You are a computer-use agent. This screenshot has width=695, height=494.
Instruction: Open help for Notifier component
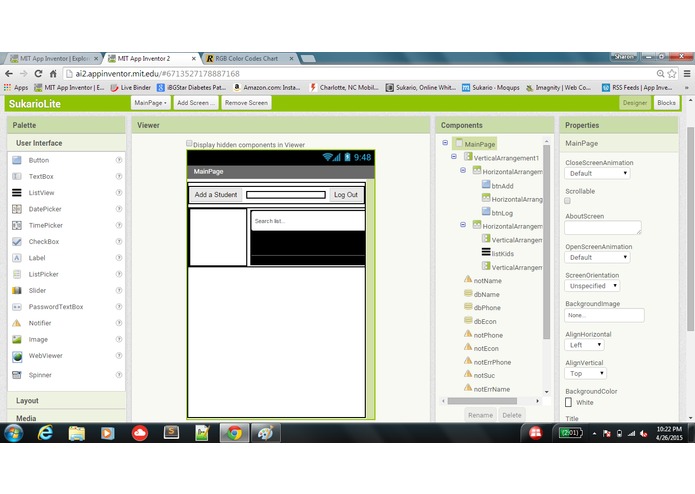point(119,323)
